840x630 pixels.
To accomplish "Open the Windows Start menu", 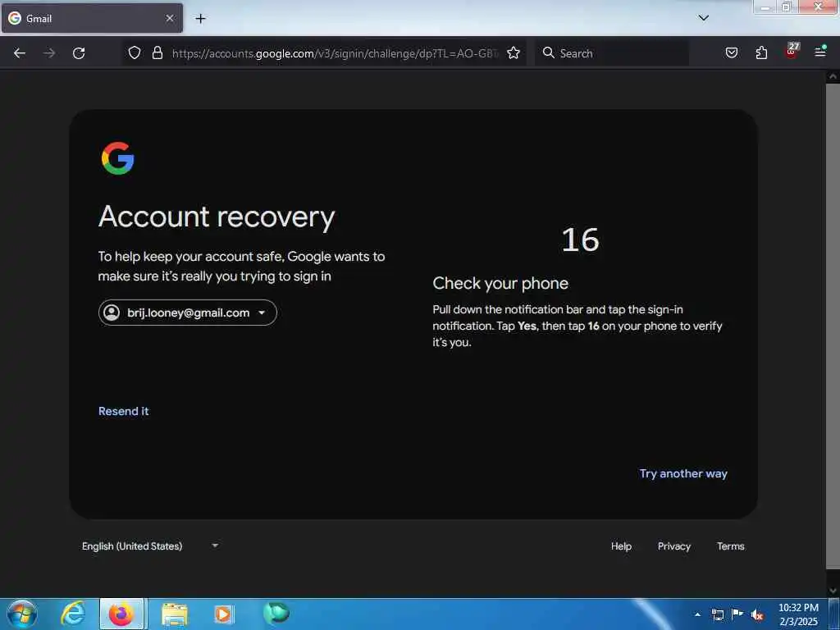I will [21, 614].
